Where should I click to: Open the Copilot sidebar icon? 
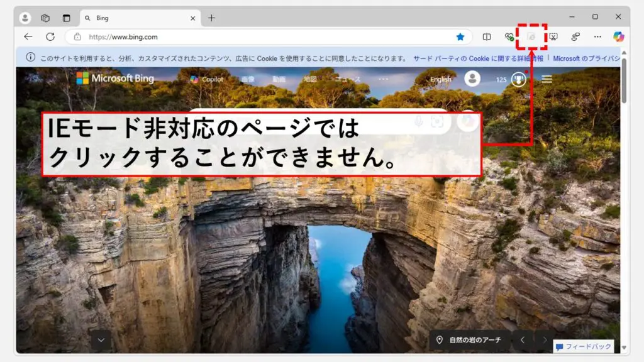tap(619, 37)
